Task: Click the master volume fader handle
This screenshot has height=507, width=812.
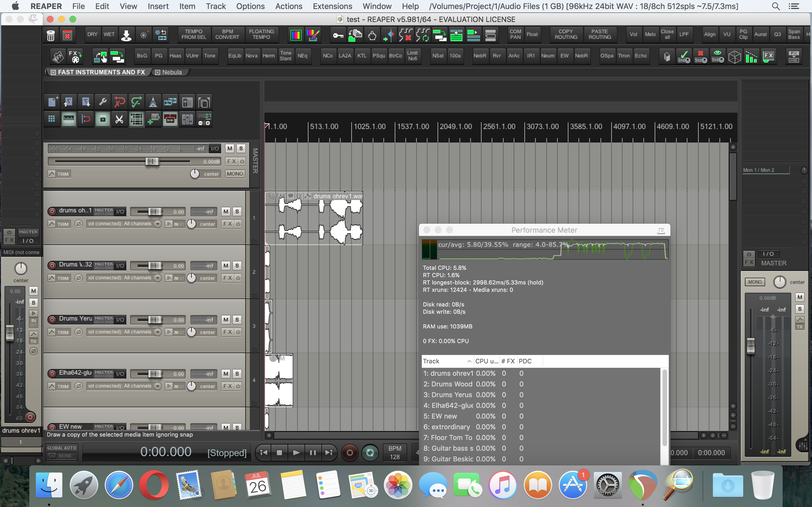Action: (x=152, y=161)
